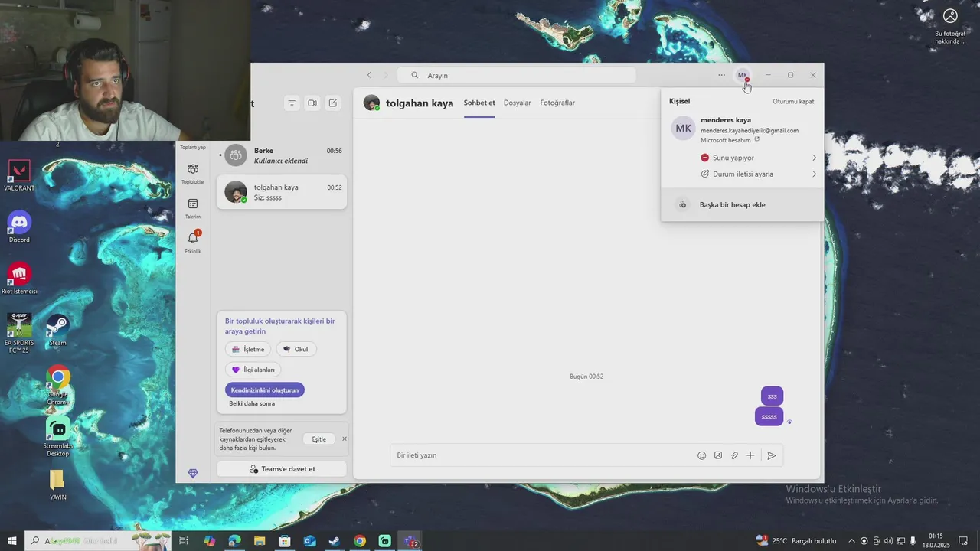
Task: Click 'Oturumu kapat' sign-out link
Action: [793, 101]
